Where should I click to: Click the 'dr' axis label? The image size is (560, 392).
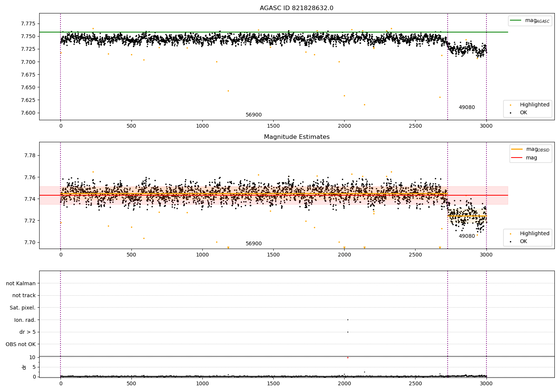coord(24,367)
